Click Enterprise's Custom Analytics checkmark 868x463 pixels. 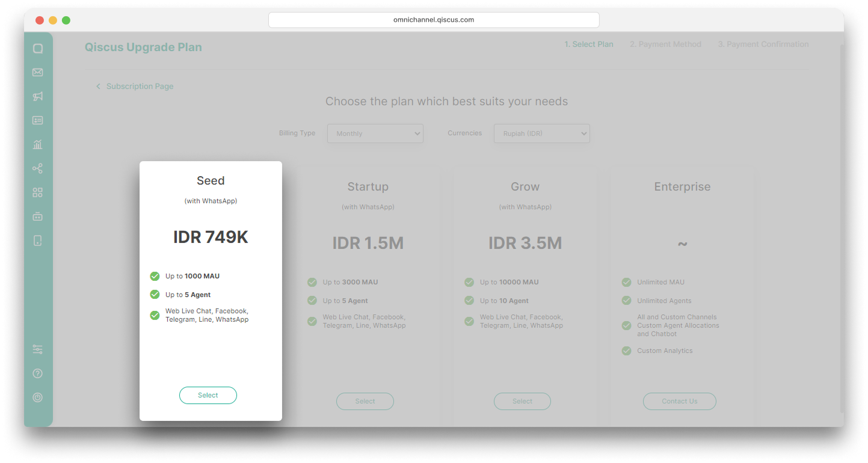coord(626,351)
